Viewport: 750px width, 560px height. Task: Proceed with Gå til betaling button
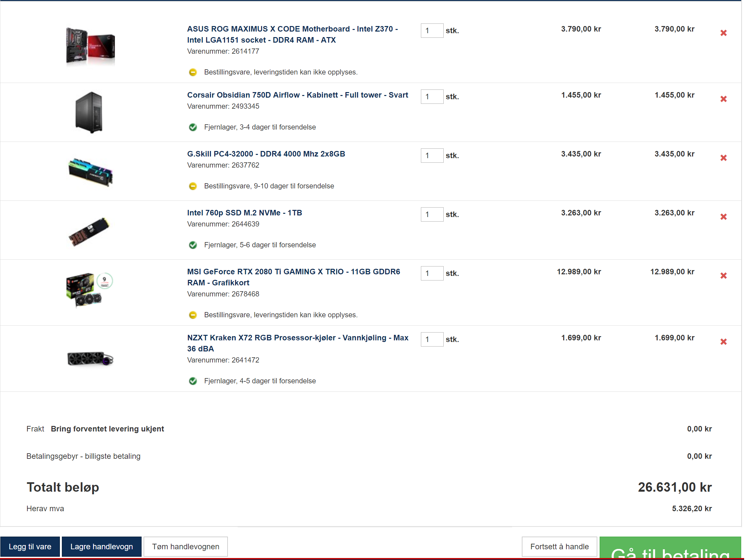point(670,548)
